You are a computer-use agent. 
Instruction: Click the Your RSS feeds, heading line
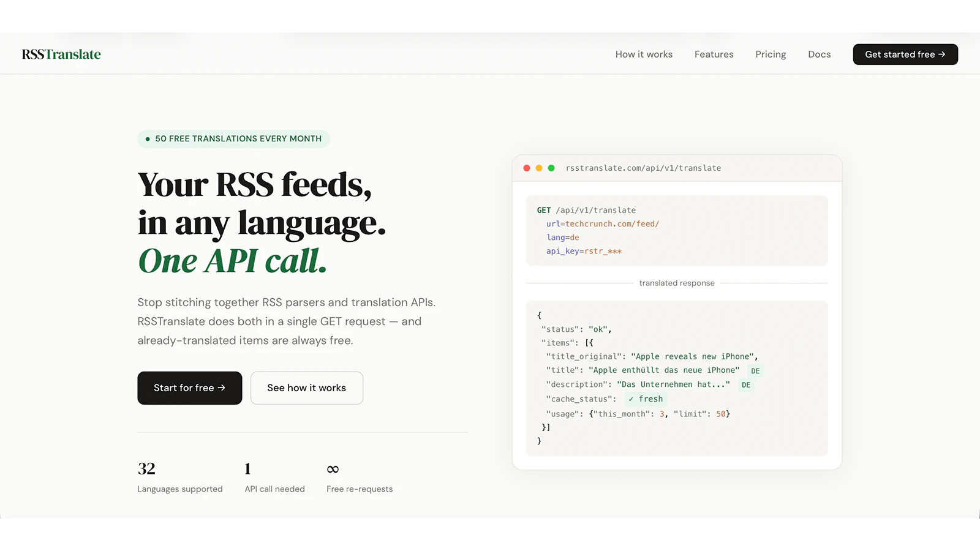[255, 184]
